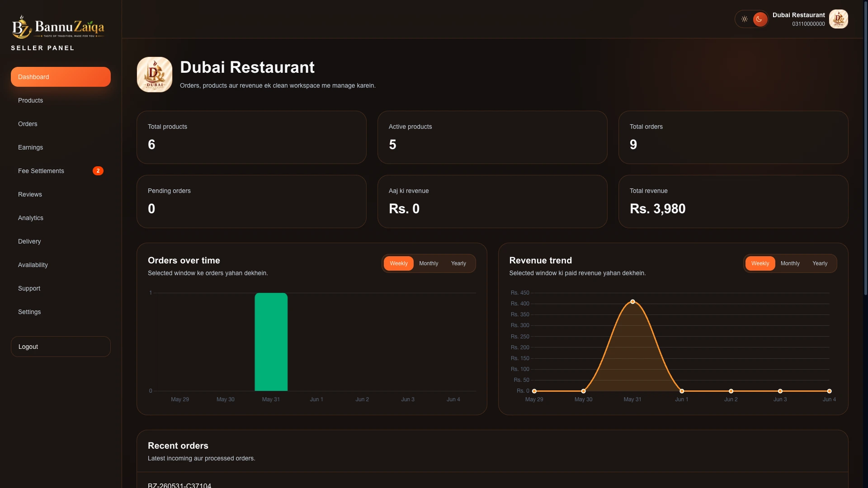The image size is (868, 488).
Task: Click the Total revenue card
Action: click(x=733, y=202)
